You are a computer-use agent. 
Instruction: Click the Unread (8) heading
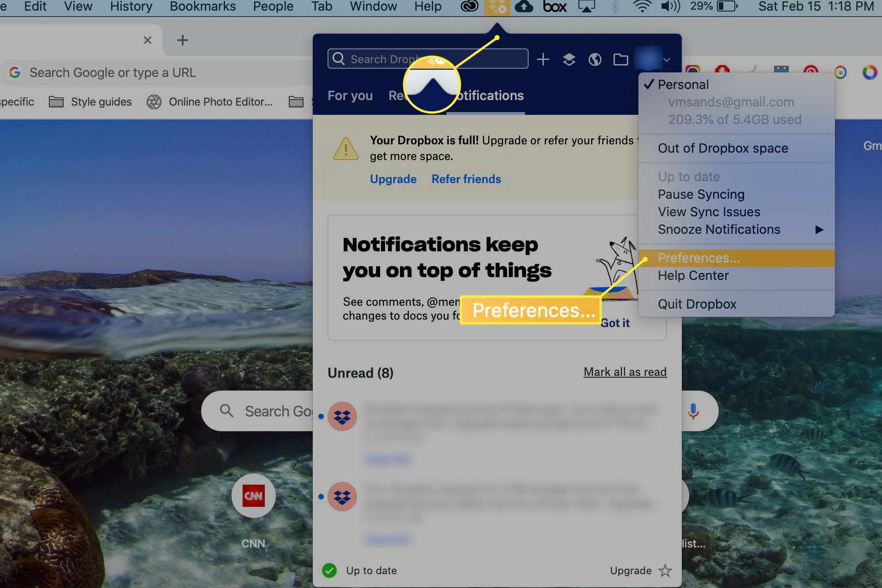point(360,373)
